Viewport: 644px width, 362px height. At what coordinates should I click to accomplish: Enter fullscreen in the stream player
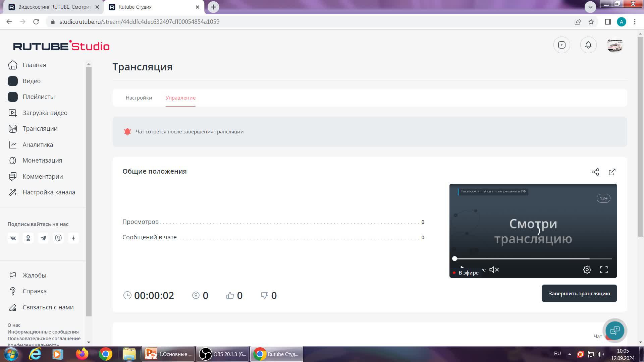[604, 270]
